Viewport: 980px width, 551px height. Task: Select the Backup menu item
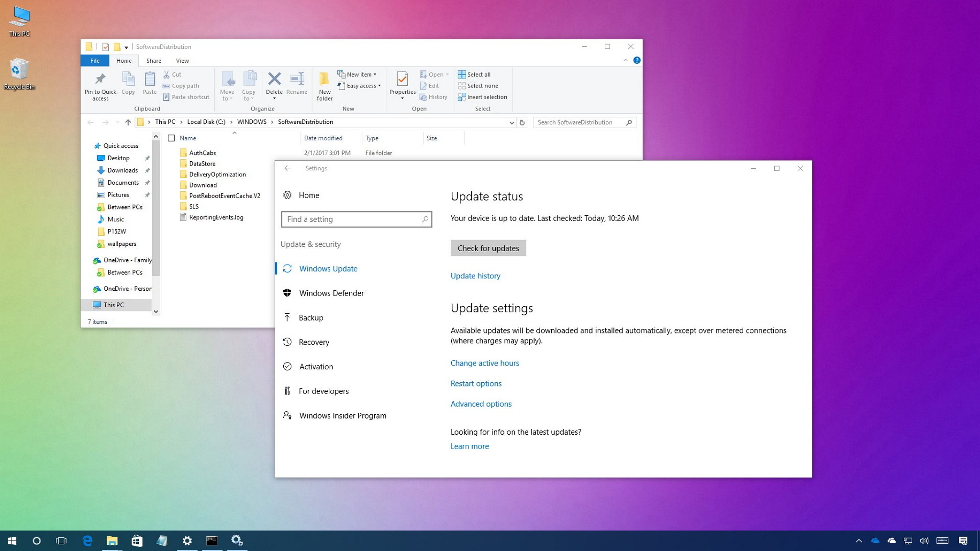pos(311,318)
